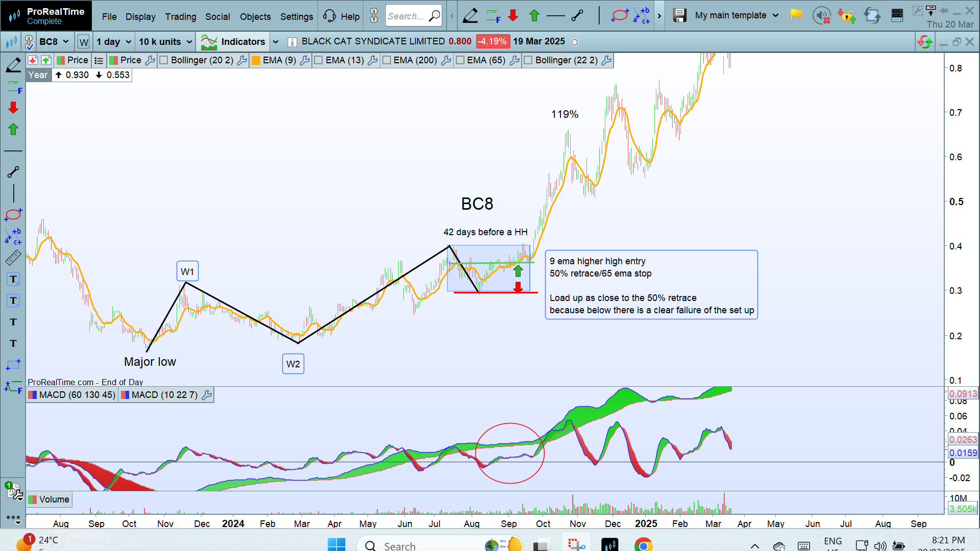Open settings wrench for EMA (9)
Viewport: 980px width, 551px height.
point(304,60)
